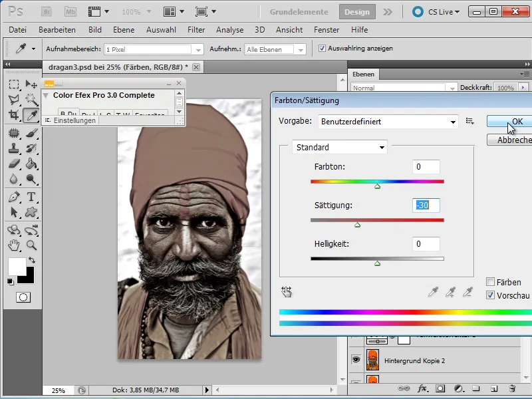Select the Crop tool
The width and height of the screenshot is (532, 399).
13,114
